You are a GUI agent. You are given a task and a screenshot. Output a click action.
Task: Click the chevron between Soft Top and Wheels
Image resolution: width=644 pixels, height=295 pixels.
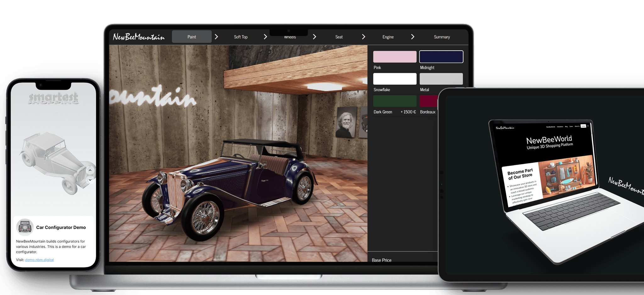(x=265, y=37)
